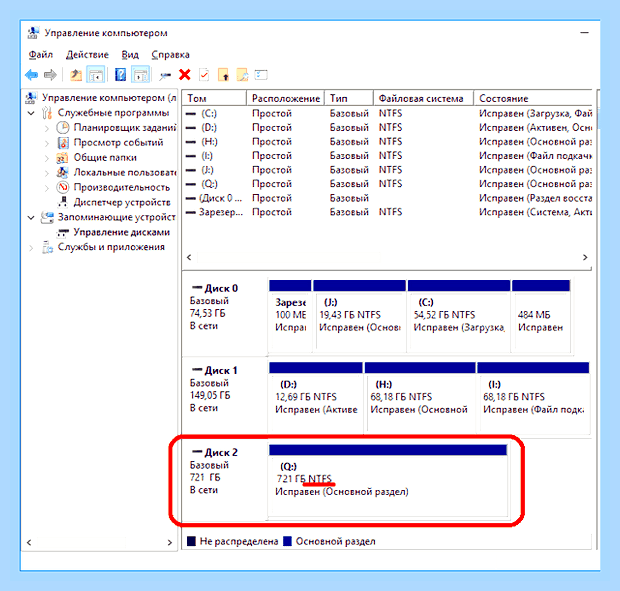
Task: Click the Локальные пользователи icon in tree
Action: (x=62, y=172)
